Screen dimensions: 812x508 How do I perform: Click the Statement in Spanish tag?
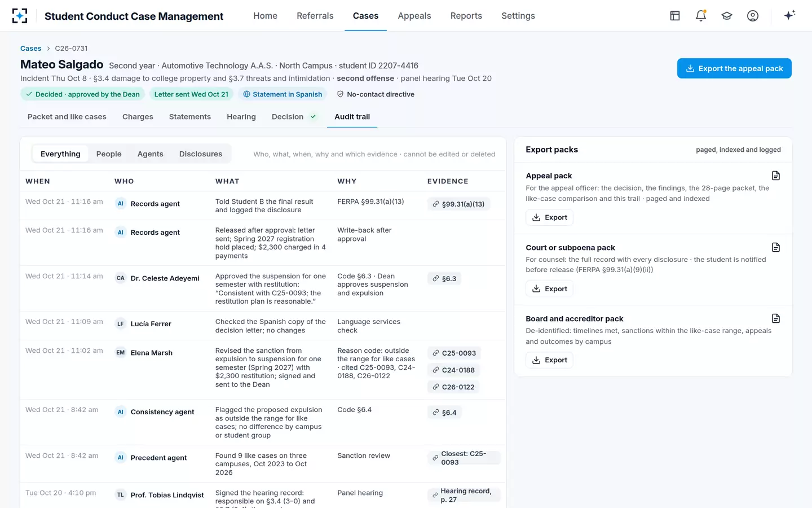click(283, 94)
